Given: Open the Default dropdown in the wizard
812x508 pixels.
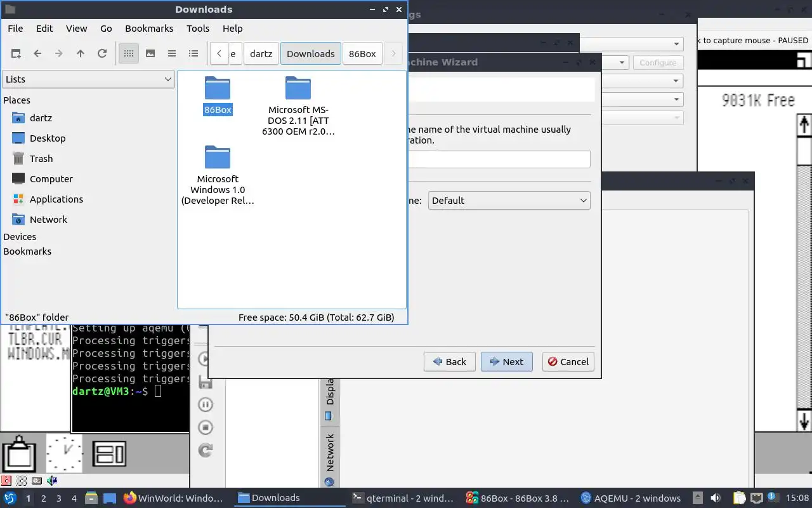Looking at the screenshot, I should 509,201.
